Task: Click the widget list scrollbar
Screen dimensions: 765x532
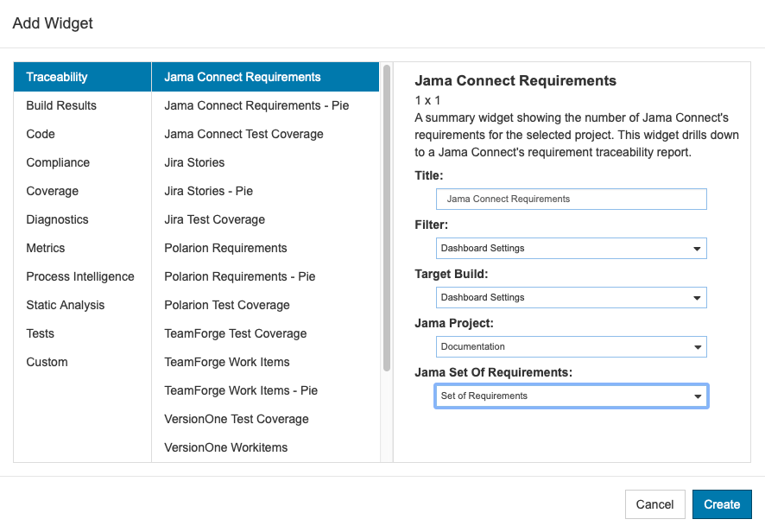Action: coord(387,218)
